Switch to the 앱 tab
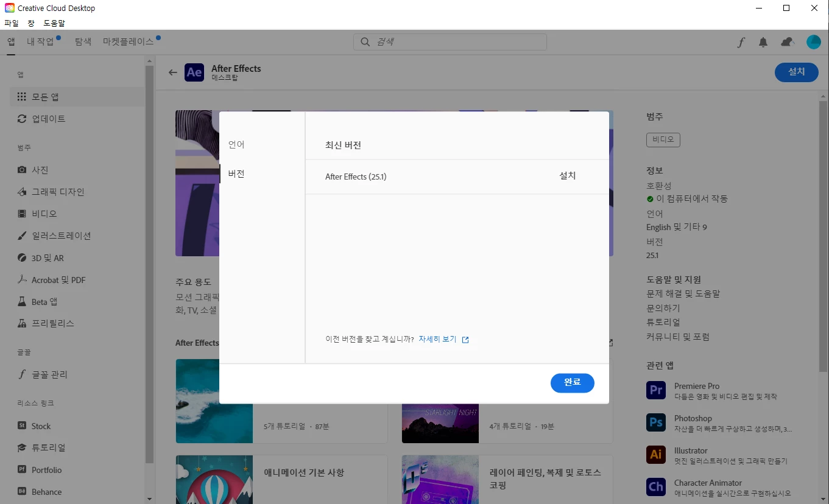Screen dimensions: 829x504 pos(11,42)
